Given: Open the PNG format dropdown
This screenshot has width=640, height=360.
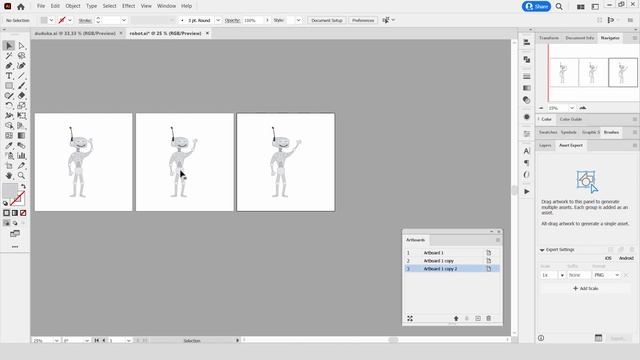Looking at the screenshot, I should pyautogui.click(x=606, y=275).
